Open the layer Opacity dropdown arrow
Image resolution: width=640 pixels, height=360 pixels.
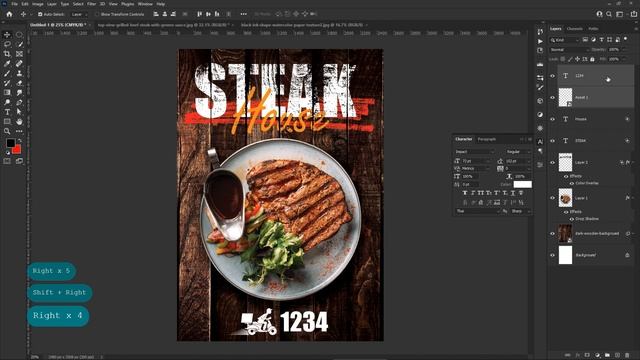coord(624,50)
